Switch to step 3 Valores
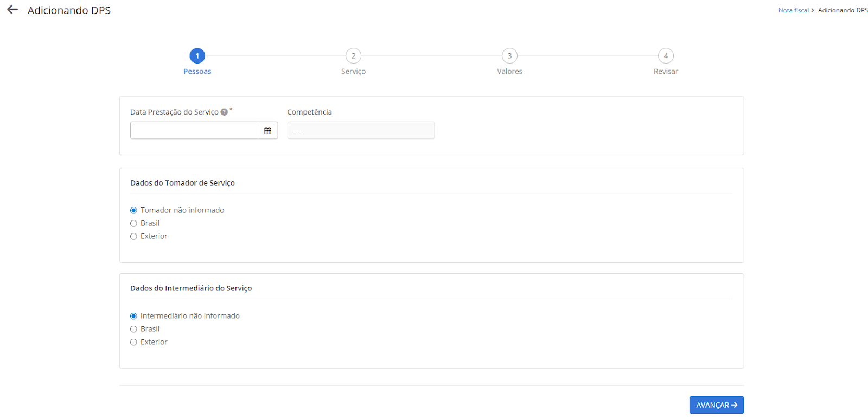 pos(509,56)
